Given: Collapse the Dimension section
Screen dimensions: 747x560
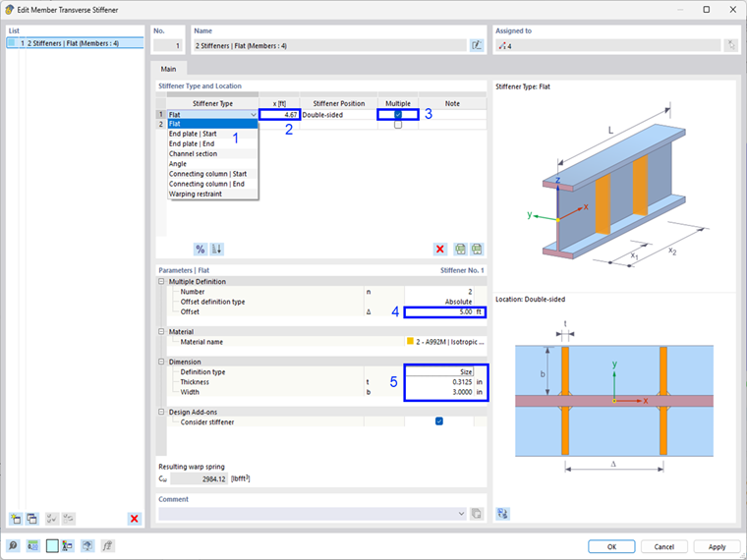Looking at the screenshot, I should (x=161, y=362).
